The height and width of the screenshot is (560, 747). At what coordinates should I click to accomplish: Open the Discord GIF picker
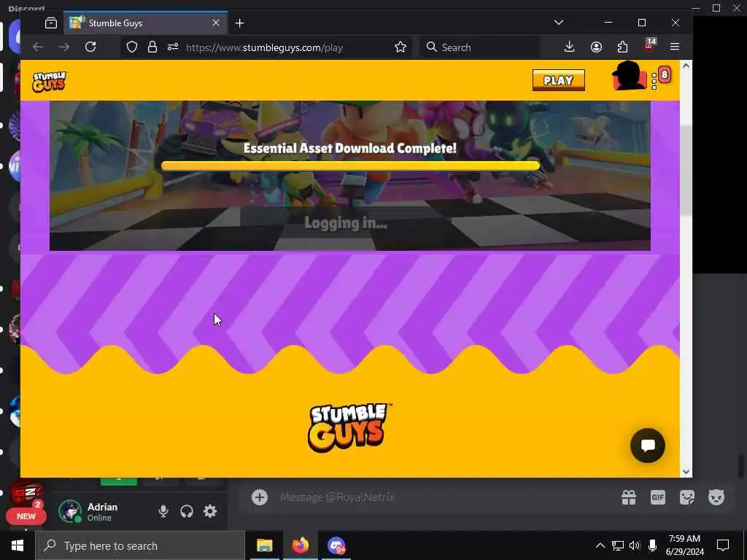pyautogui.click(x=658, y=497)
